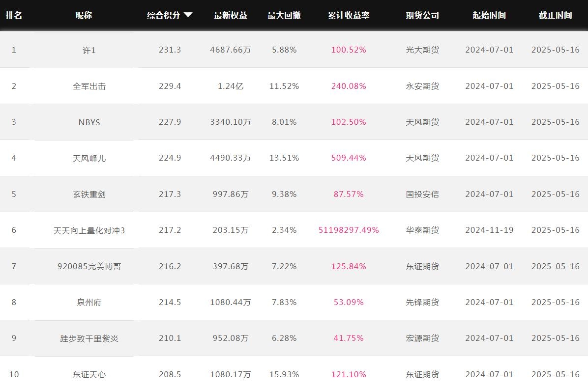The width and height of the screenshot is (588, 391).
Task: Click the return rate 509.44%
Action: pyautogui.click(x=349, y=158)
